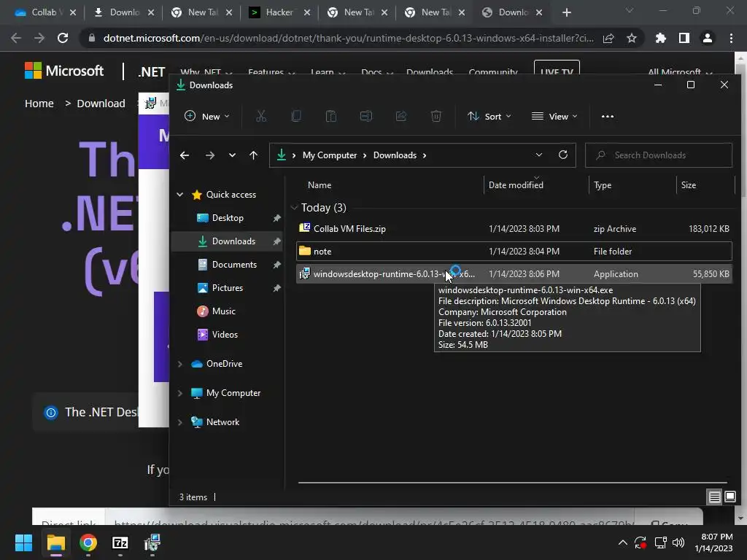The height and width of the screenshot is (560, 747).
Task: Open the See more (three dots) menu
Action: (x=608, y=116)
